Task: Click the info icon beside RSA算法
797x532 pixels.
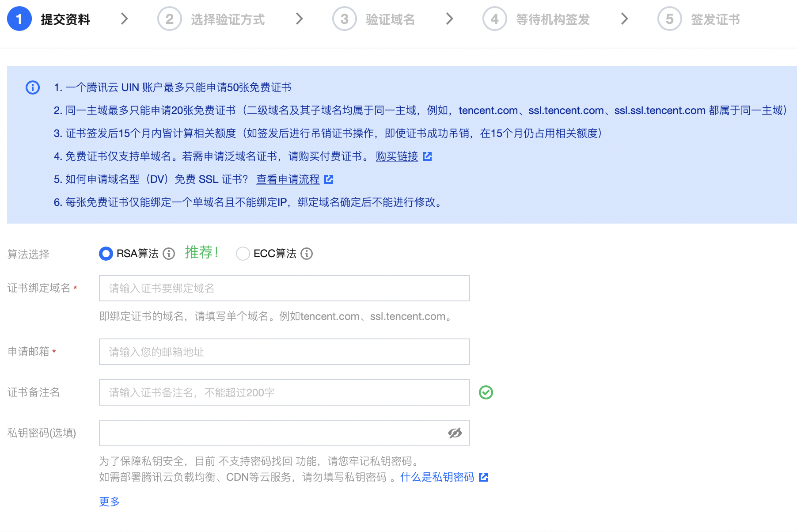Action: [169, 254]
